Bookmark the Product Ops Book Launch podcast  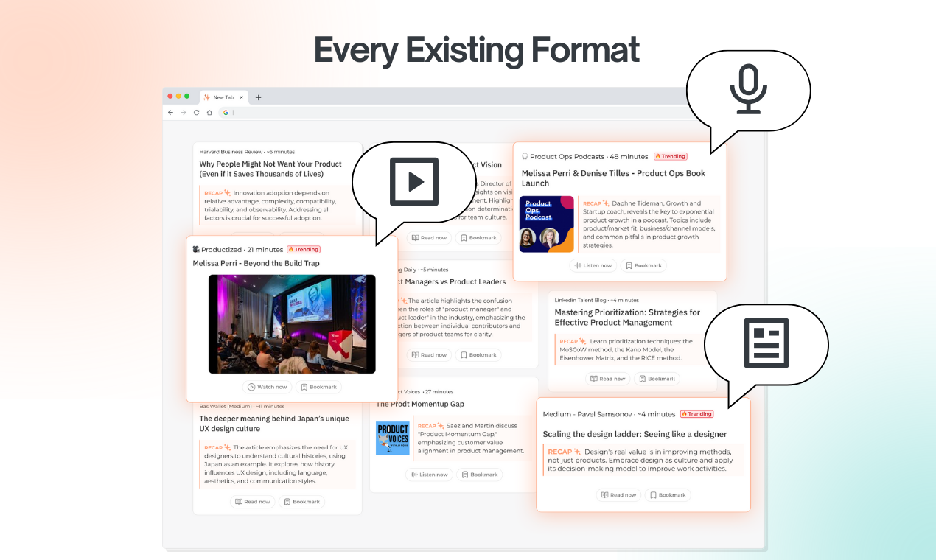click(x=643, y=265)
